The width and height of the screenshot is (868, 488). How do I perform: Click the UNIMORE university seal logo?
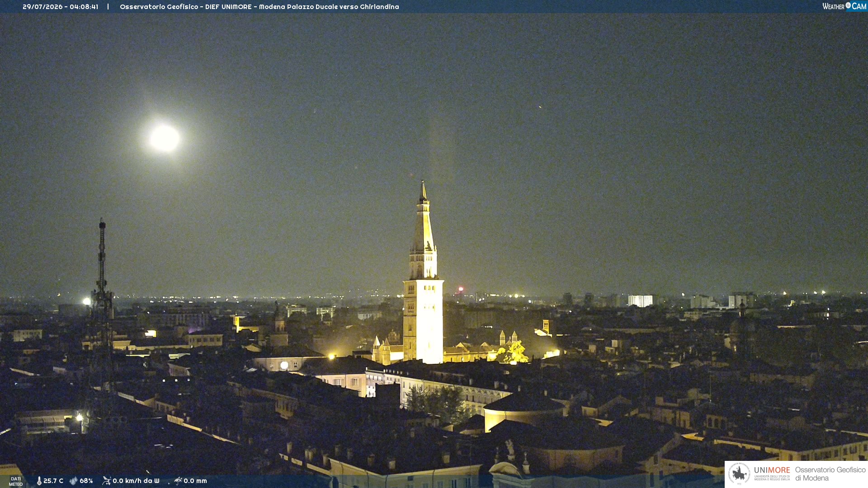coord(739,474)
